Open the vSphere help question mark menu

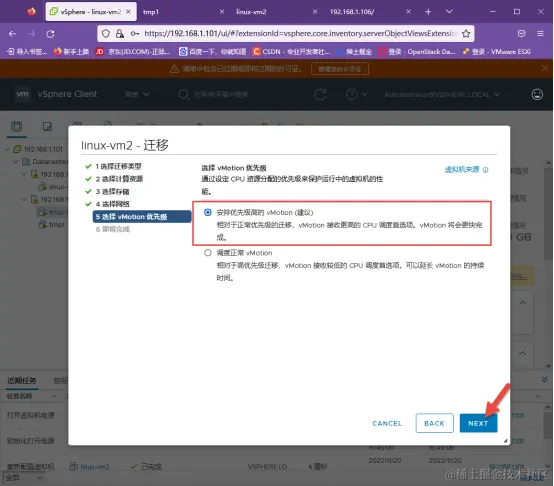tap(356, 94)
